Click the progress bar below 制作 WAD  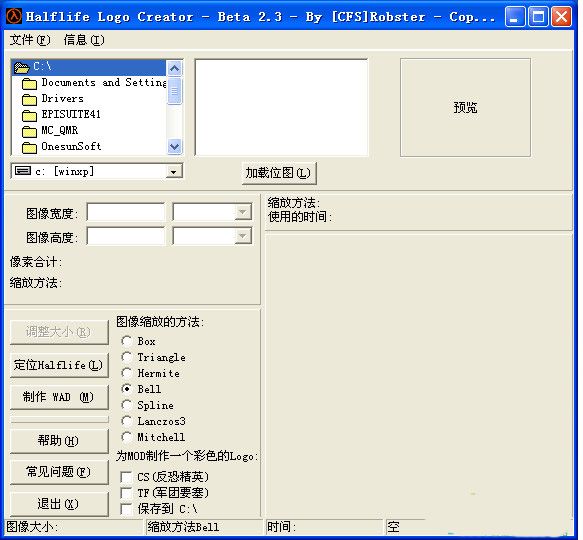(59, 419)
